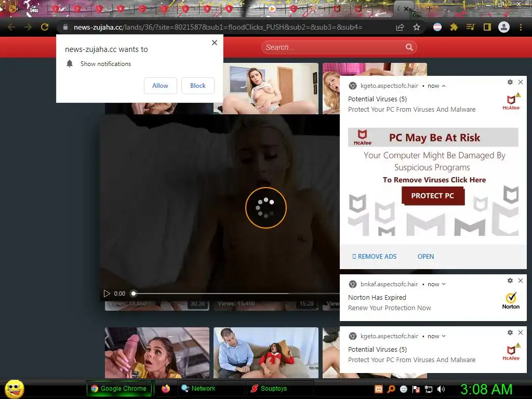Viewport: 532px width, 399px height.
Task: Close the expanded McAfee notification
Action: [x=521, y=82]
